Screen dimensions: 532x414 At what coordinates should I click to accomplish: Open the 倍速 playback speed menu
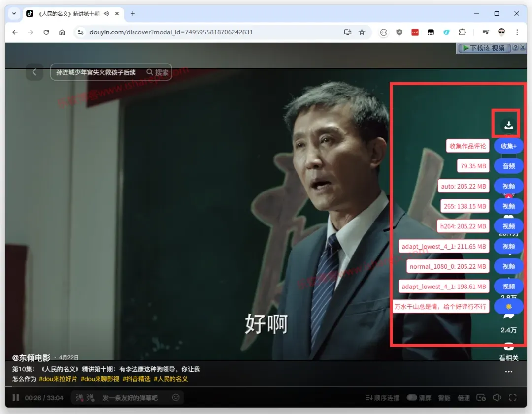tap(464, 398)
